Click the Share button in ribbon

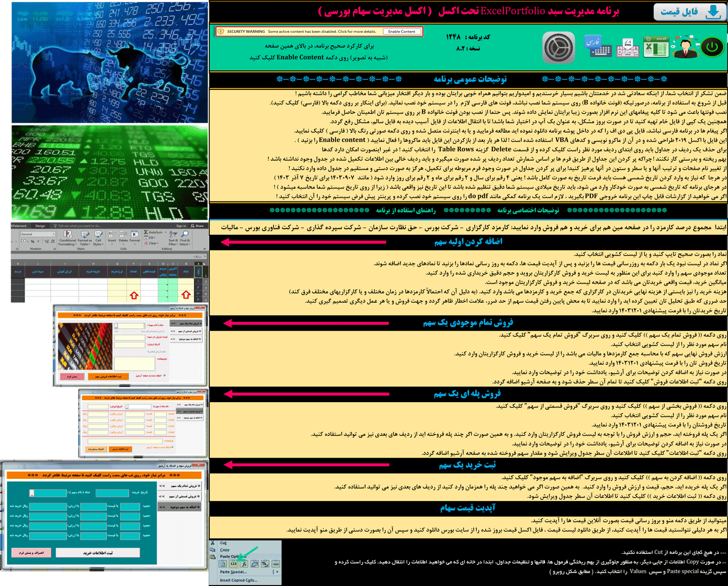coord(197,226)
